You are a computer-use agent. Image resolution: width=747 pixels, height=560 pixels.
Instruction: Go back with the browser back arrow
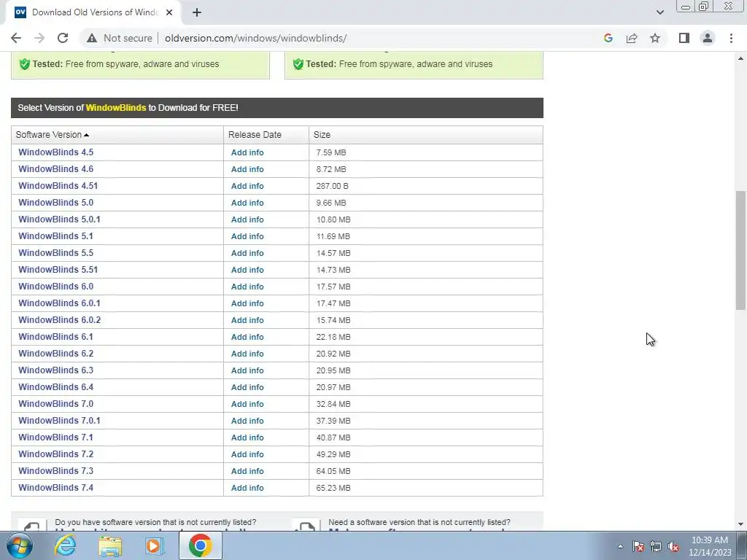[x=16, y=38]
